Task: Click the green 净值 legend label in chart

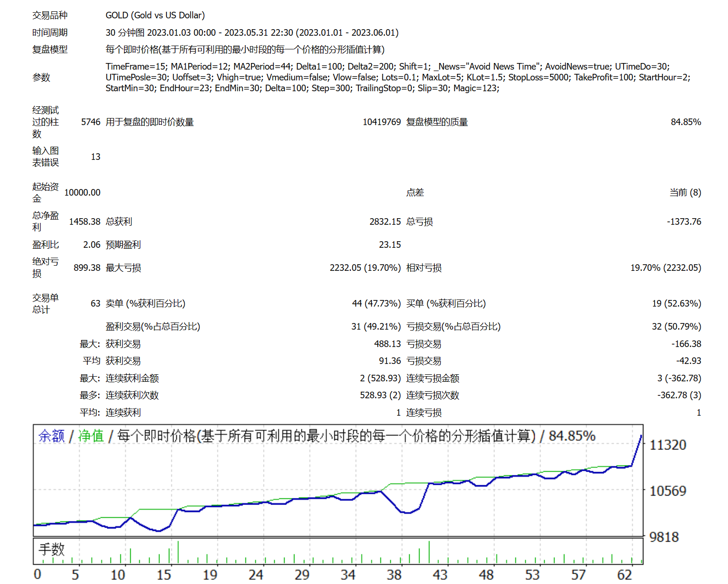Action: pos(91,436)
